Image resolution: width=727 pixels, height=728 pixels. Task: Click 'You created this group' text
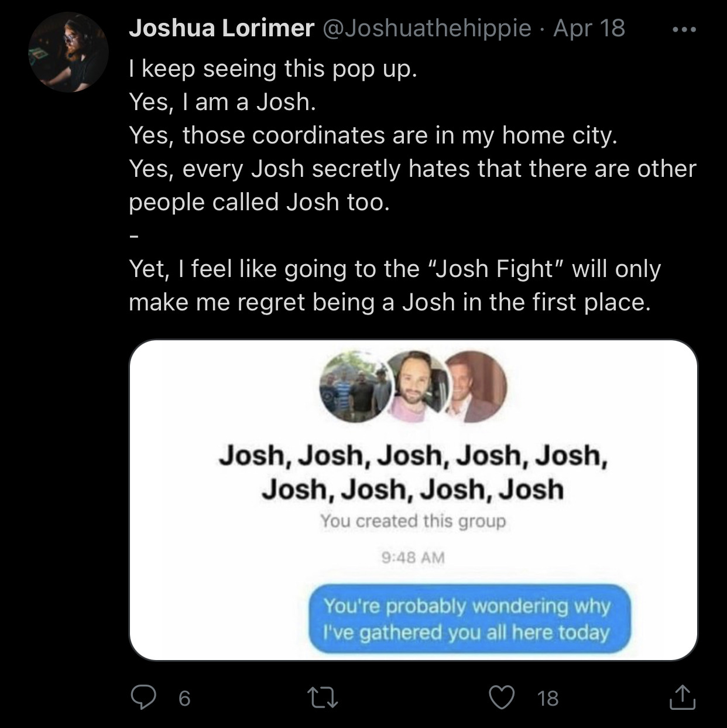coord(413,521)
